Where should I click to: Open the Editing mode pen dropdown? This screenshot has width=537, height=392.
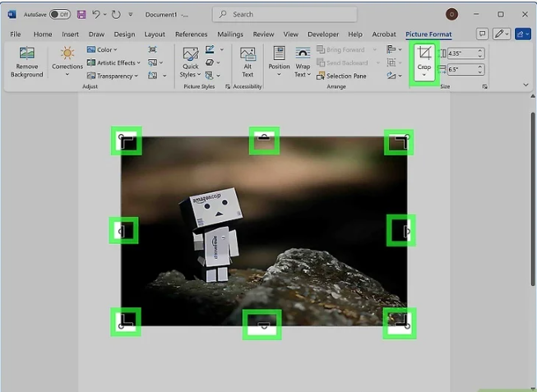pos(502,34)
